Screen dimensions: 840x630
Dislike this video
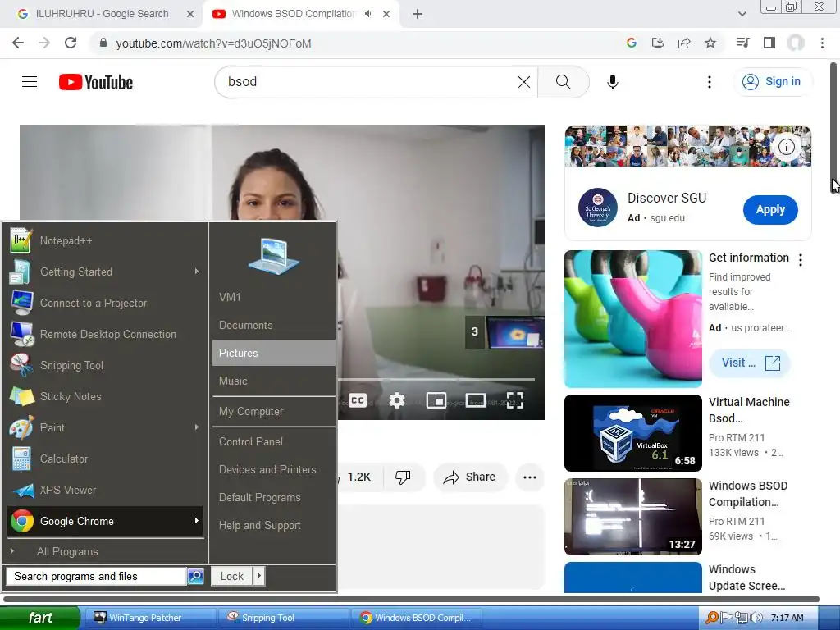pos(403,477)
